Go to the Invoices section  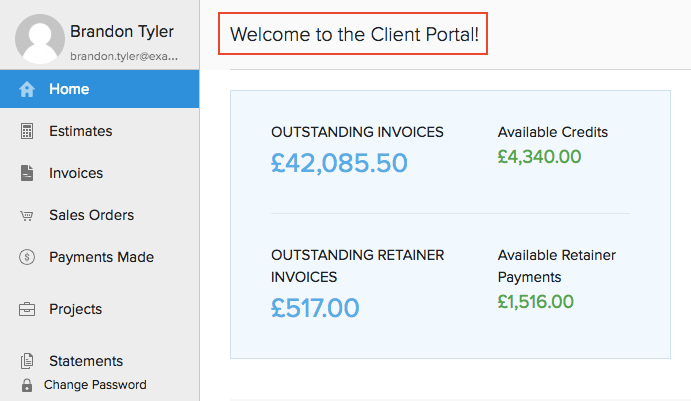pyautogui.click(x=76, y=173)
